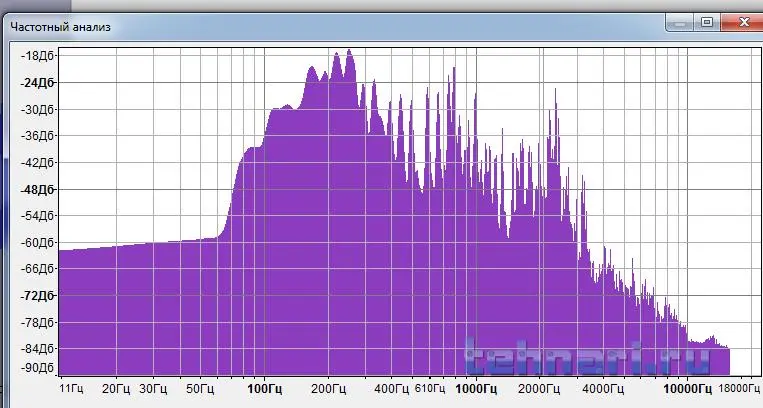Screen dimensions: 763x408
Task: Click the 200Гц frequency label
Action: (328, 389)
